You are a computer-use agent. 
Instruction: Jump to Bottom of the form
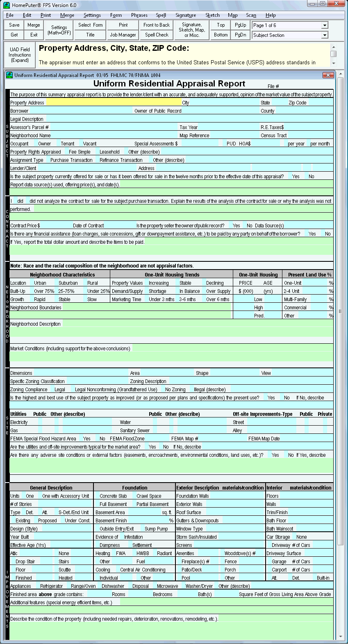point(221,35)
